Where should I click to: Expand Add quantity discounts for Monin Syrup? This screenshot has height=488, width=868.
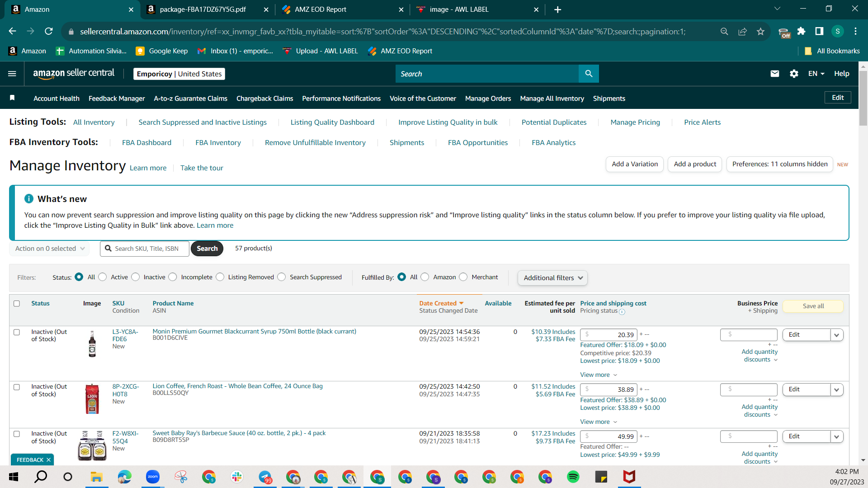[759, 356]
